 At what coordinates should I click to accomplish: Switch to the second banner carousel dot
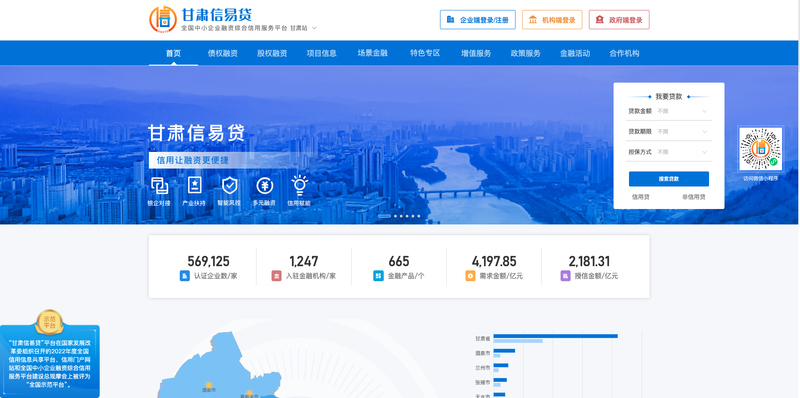(x=395, y=216)
